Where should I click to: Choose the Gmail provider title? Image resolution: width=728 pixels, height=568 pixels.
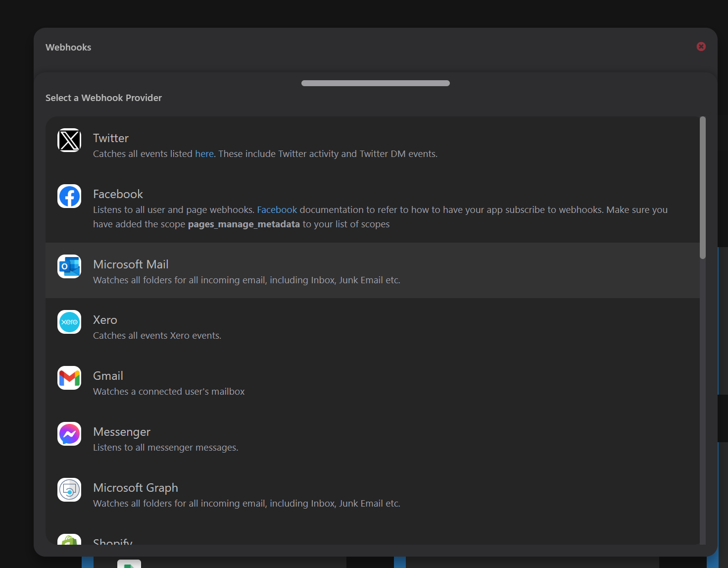point(108,376)
